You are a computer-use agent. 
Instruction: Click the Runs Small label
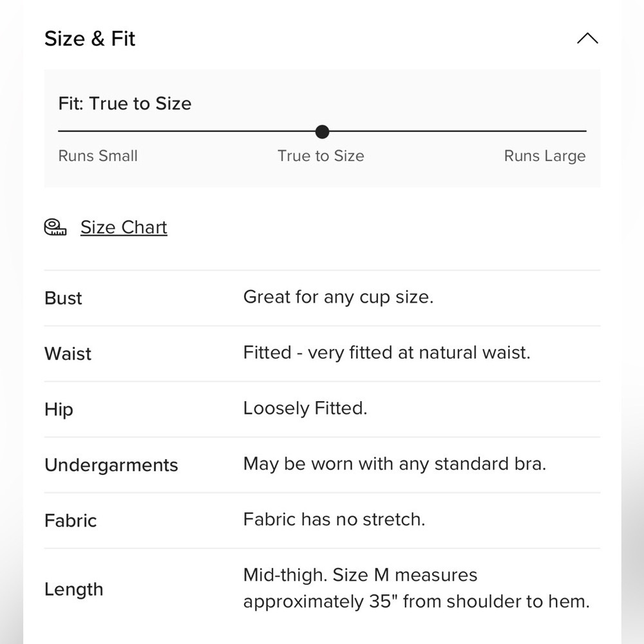98,156
